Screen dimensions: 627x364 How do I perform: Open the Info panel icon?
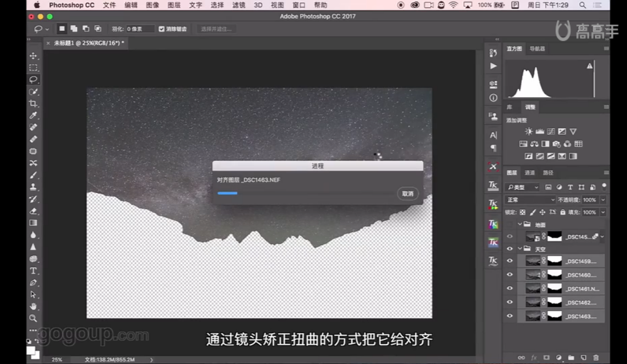493,98
